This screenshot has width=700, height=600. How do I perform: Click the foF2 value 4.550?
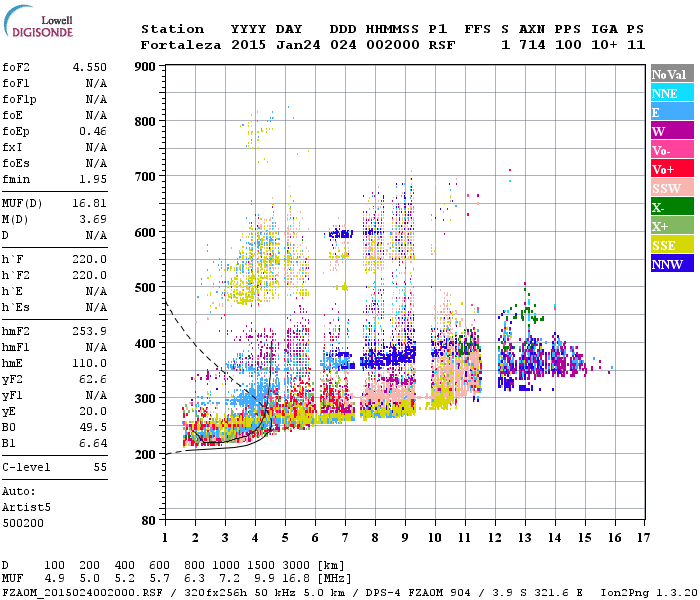coord(89,67)
